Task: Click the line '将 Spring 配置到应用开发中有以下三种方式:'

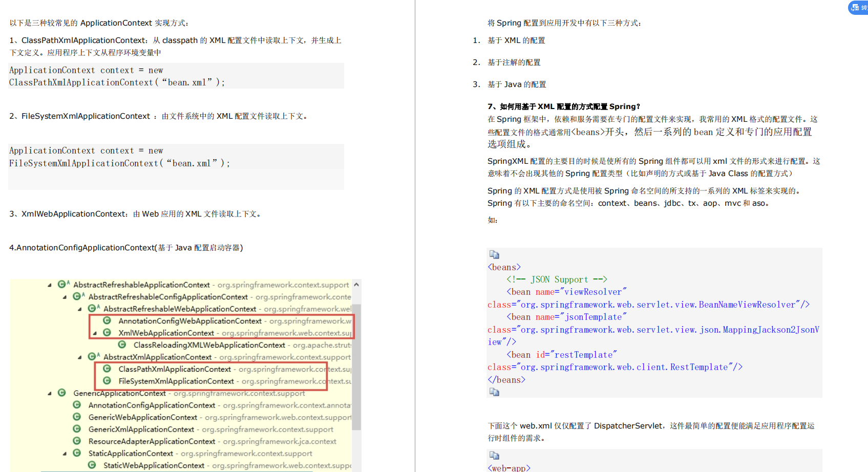Action: tap(564, 23)
